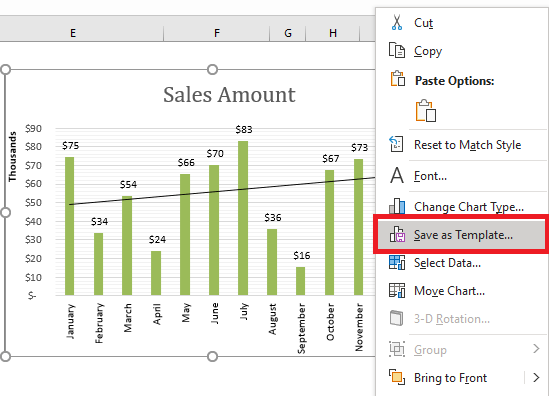This screenshot has width=549, height=396.
Task: Click the chart's left-middle handle
Action: click(x=5, y=213)
